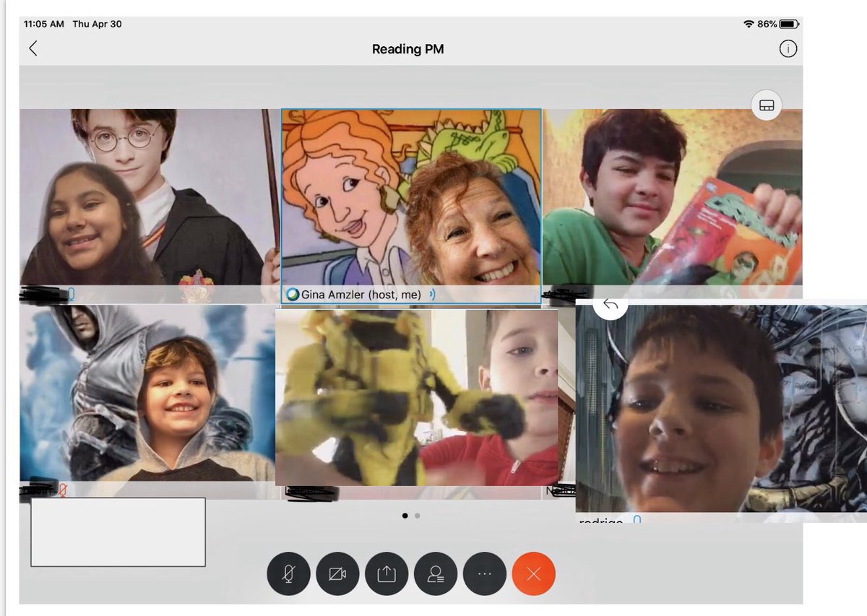Image resolution: width=867 pixels, height=616 pixels.
Task: Click the mic icon under Harry Potter tile
Action: 71,294
